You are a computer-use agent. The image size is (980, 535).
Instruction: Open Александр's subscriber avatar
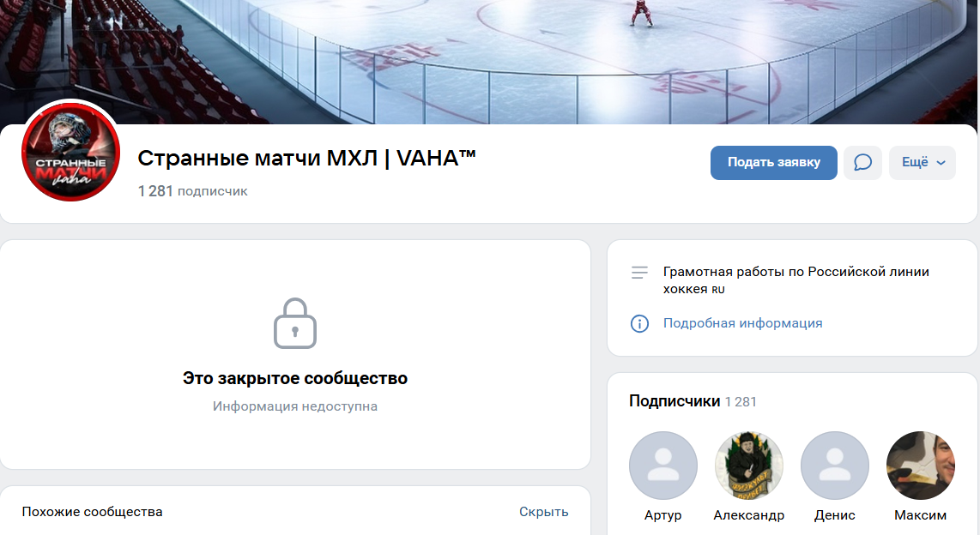pyautogui.click(x=749, y=466)
